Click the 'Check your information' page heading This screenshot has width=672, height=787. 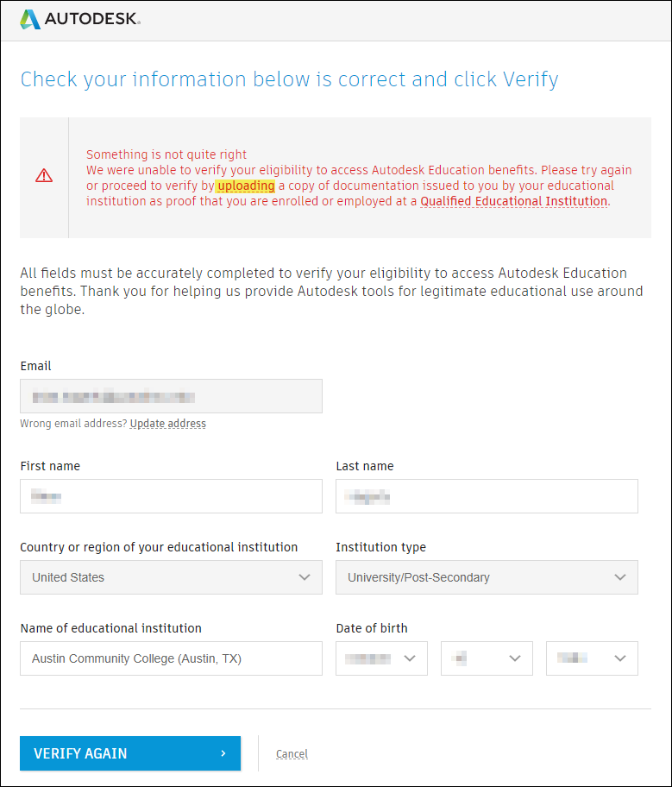pyautogui.click(x=289, y=79)
